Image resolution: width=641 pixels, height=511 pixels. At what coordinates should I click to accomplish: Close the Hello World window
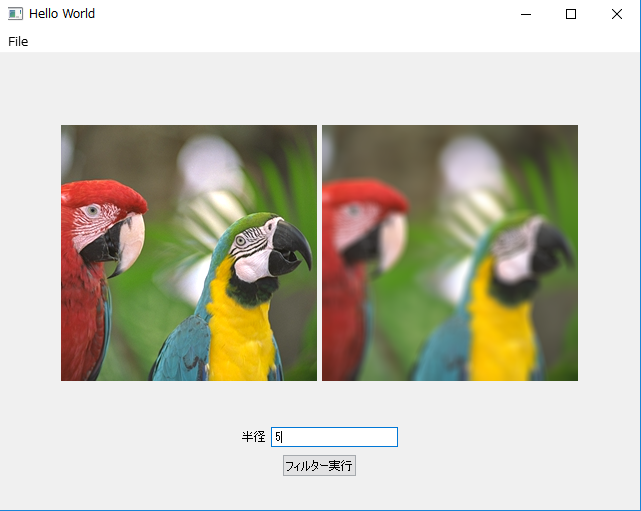pyautogui.click(x=617, y=14)
